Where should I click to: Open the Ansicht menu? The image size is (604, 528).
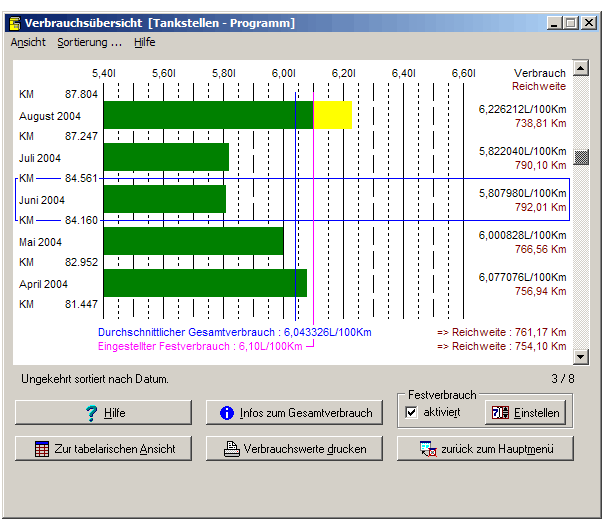tap(28, 43)
